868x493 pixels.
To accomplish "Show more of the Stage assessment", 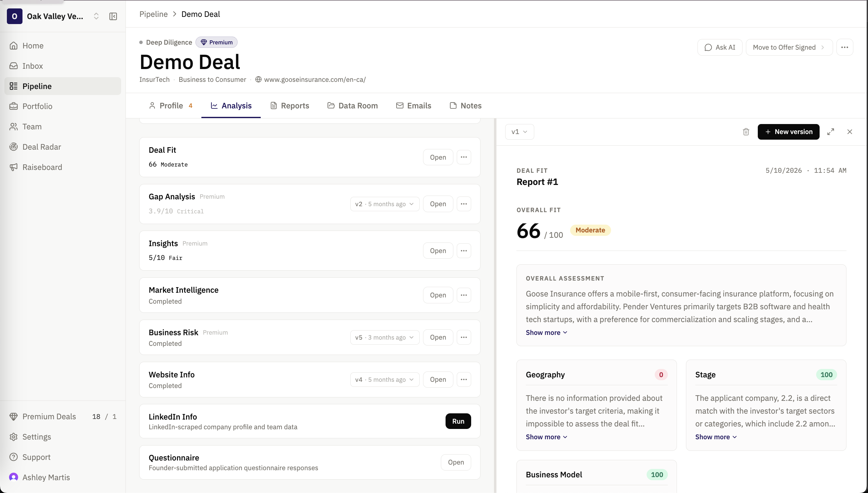I will click(x=716, y=437).
